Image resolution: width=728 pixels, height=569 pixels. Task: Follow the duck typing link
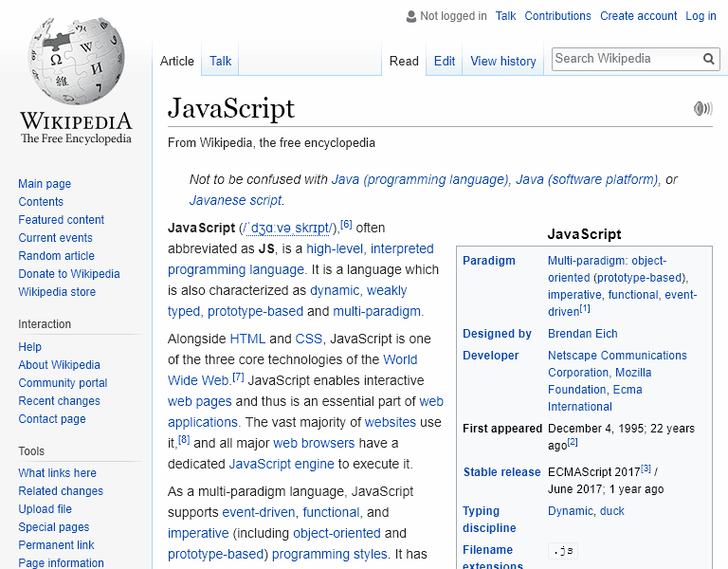click(612, 511)
